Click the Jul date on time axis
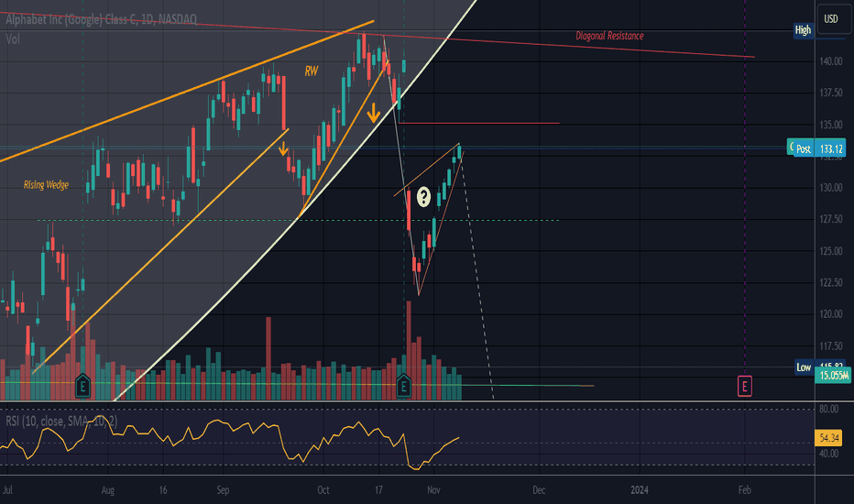The image size is (854, 504). (7, 490)
